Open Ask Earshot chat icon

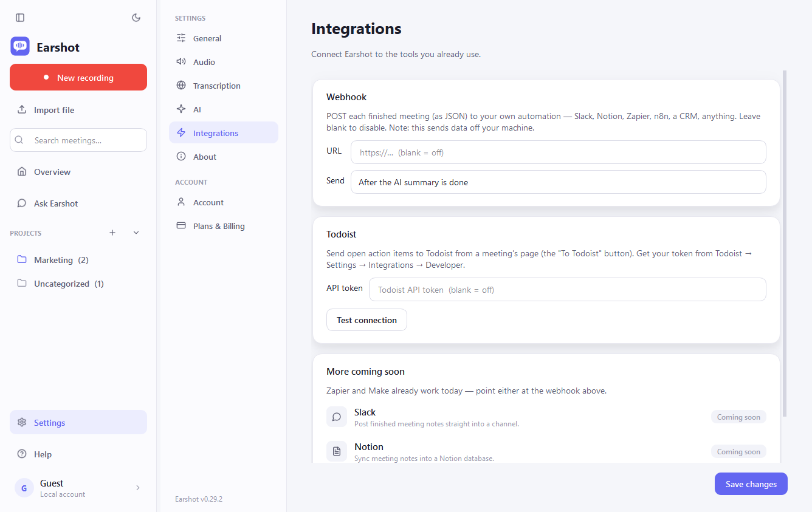tap(22, 203)
